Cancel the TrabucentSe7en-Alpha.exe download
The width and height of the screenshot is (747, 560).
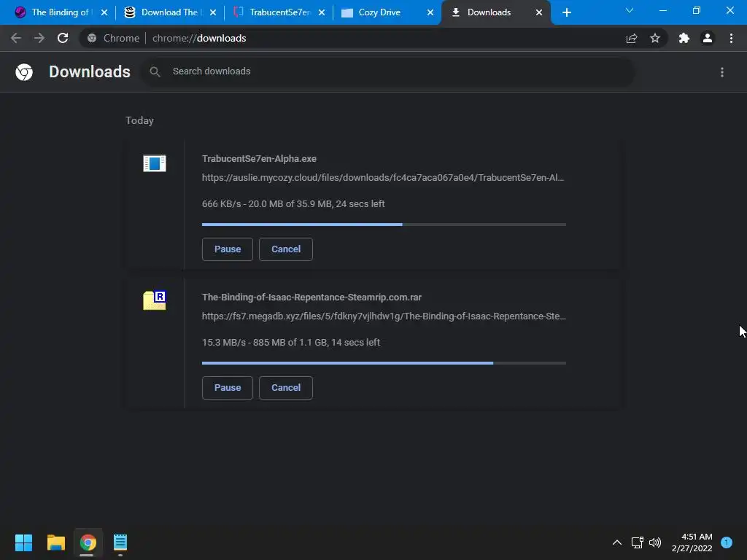coord(286,249)
